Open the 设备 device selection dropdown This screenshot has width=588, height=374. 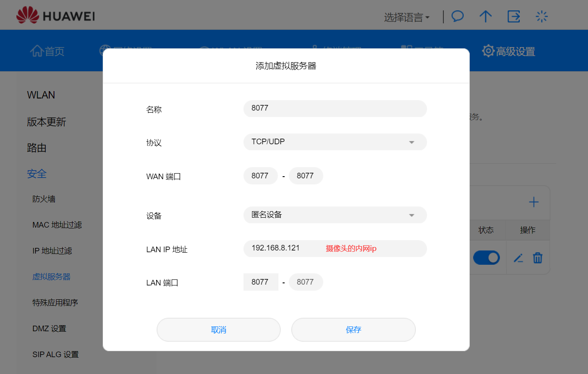click(335, 215)
